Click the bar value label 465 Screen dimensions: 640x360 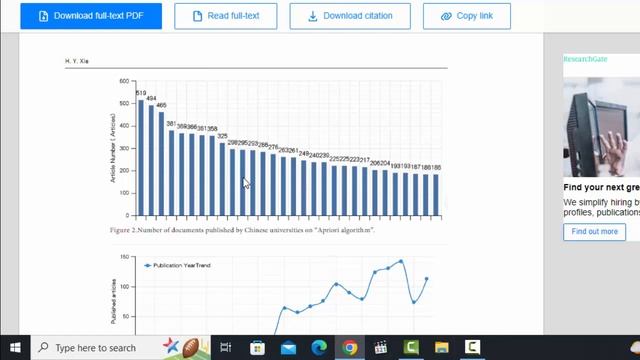click(x=161, y=105)
